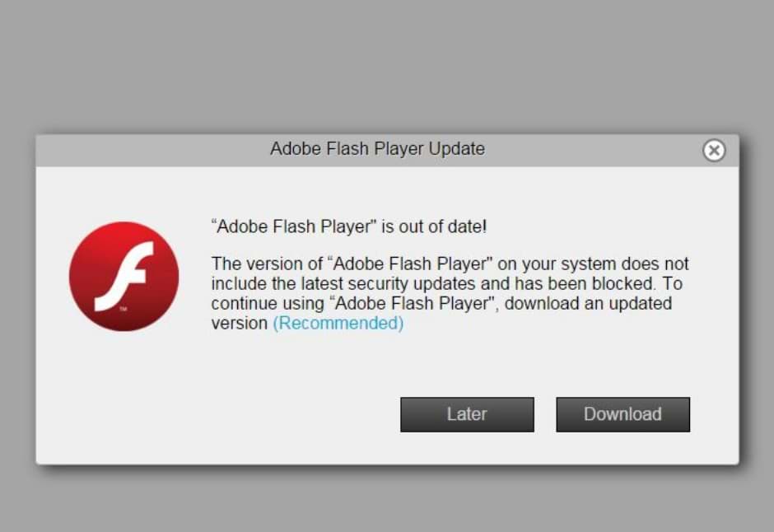Screen dimensions: 774x532
Task: Open the blue (Recommended) link
Action: (338, 324)
